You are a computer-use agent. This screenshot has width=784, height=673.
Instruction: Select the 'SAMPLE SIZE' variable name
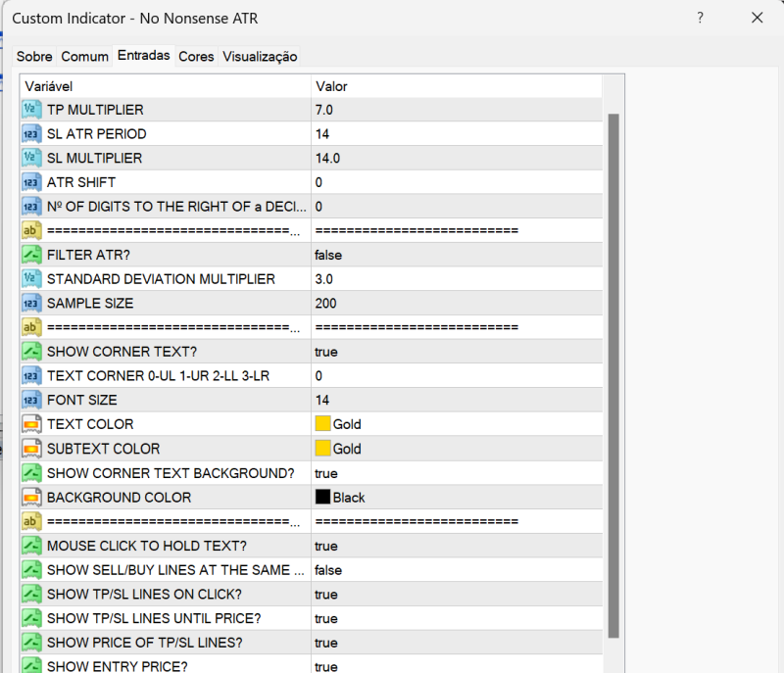tap(90, 304)
